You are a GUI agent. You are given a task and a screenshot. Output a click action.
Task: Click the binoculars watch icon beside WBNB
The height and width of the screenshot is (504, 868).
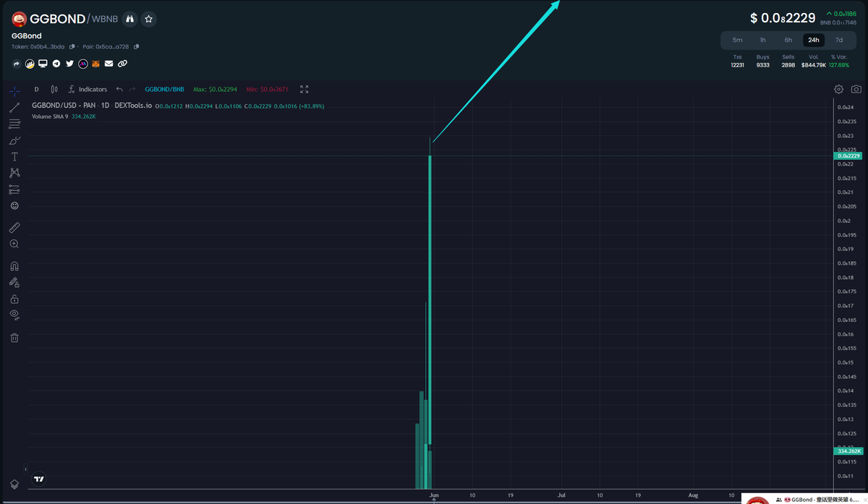[x=129, y=19]
